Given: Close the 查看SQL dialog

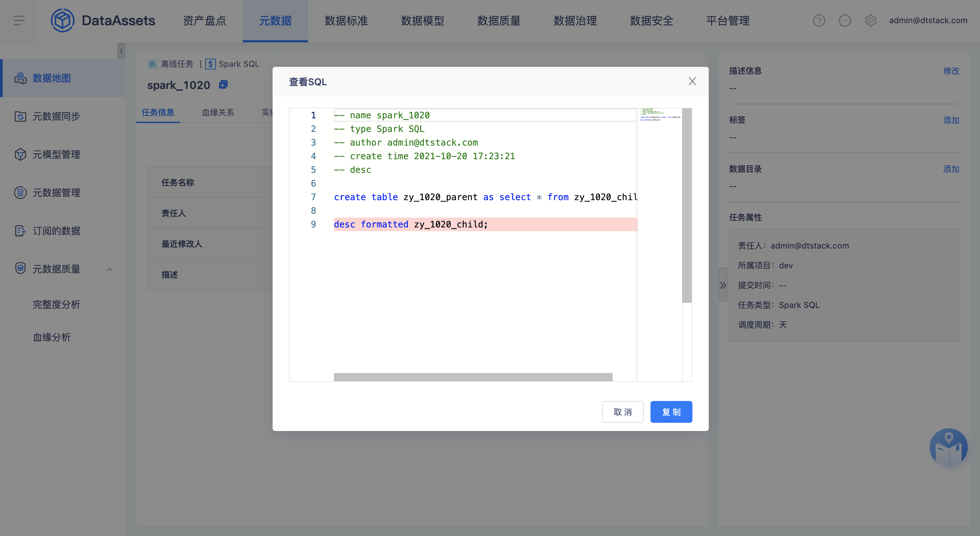Looking at the screenshot, I should click(692, 81).
